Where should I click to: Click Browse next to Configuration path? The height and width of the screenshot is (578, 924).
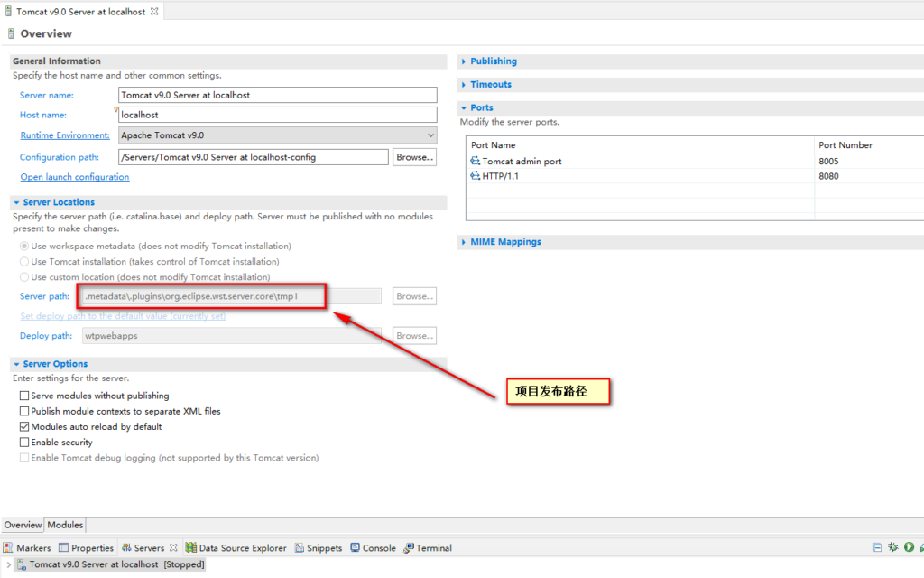point(414,157)
